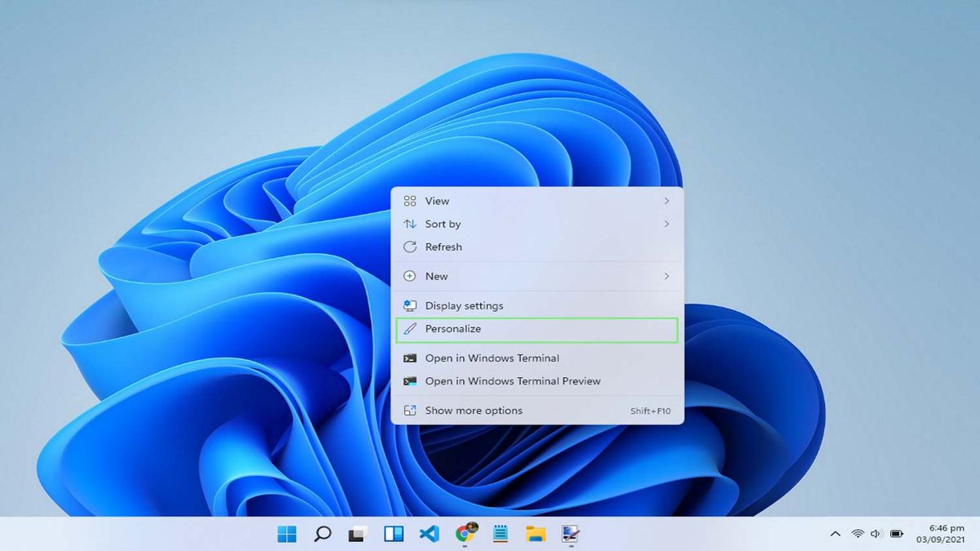This screenshot has height=551, width=980.
Task: Check the battery status icon
Action: pyautogui.click(x=895, y=533)
